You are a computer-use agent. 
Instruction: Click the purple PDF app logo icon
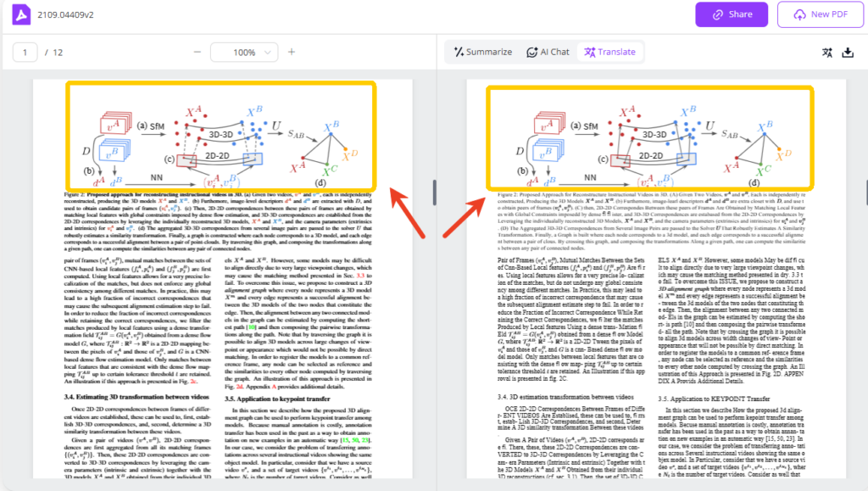pyautogui.click(x=21, y=14)
